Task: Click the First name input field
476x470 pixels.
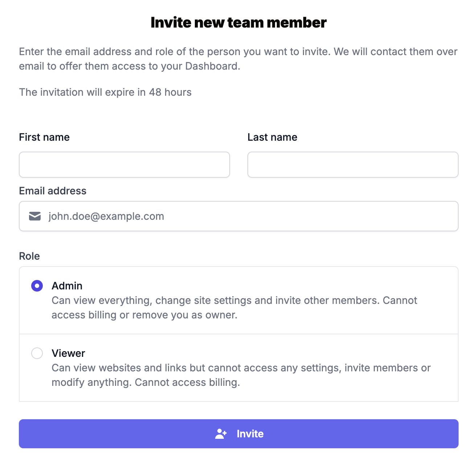Action: (x=124, y=165)
